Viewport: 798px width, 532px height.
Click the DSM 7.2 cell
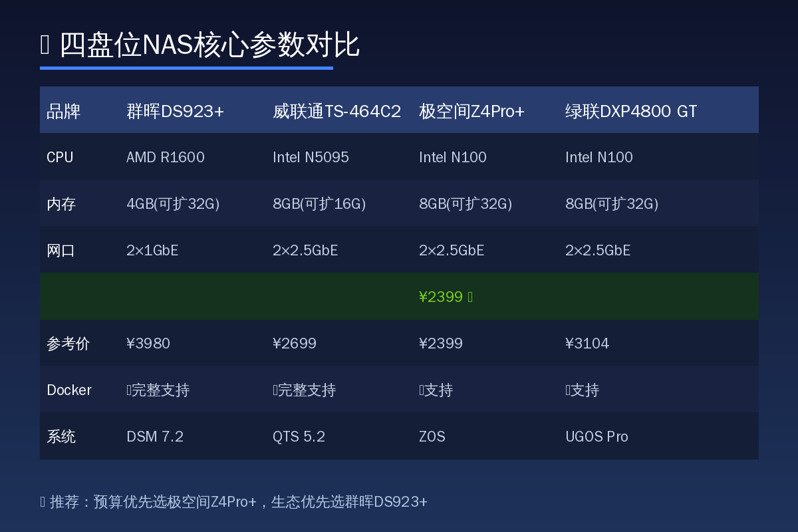155,437
